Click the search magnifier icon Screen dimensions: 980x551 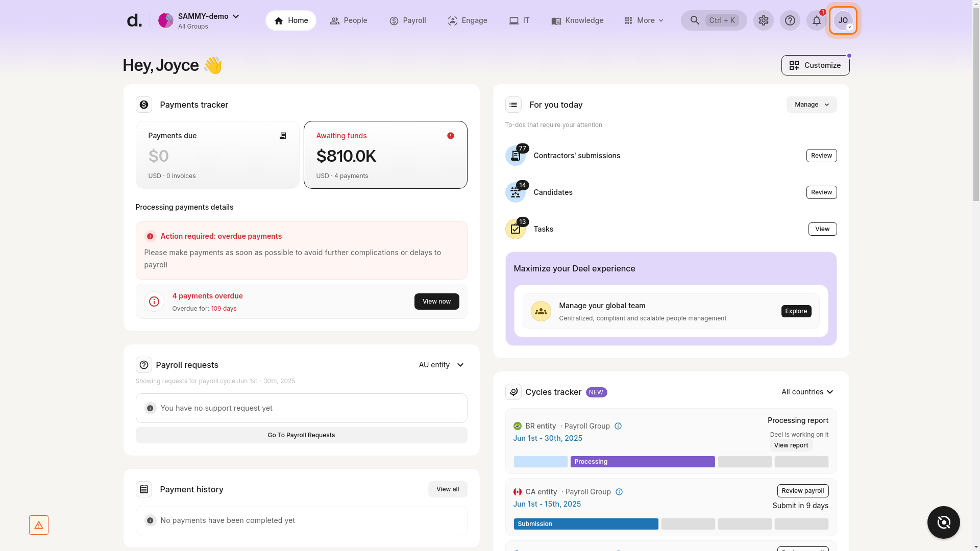pyautogui.click(x=695, y=20)
